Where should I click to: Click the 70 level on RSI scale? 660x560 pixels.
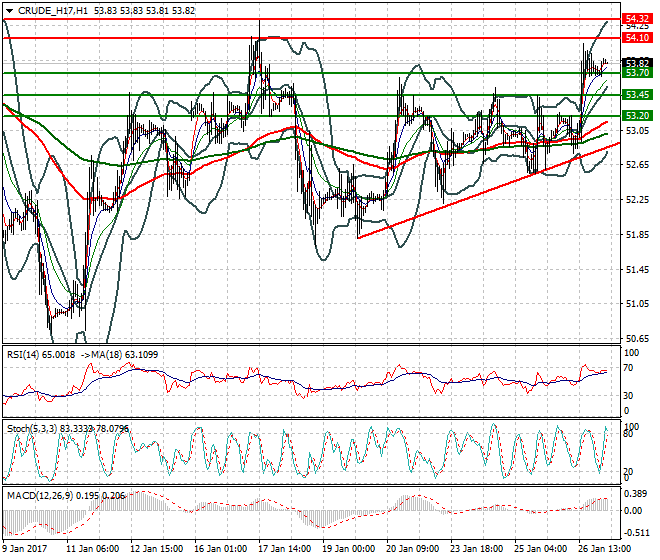tap(630, 370)
